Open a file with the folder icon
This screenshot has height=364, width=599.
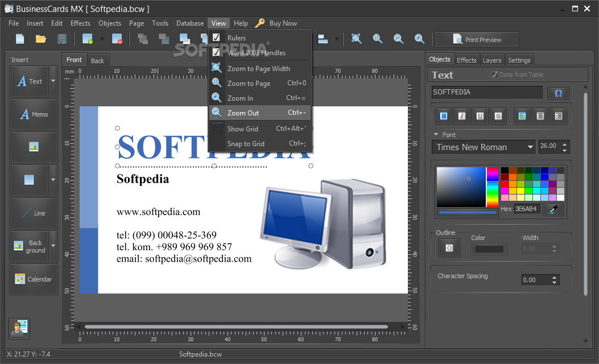(x=41, y=39)
